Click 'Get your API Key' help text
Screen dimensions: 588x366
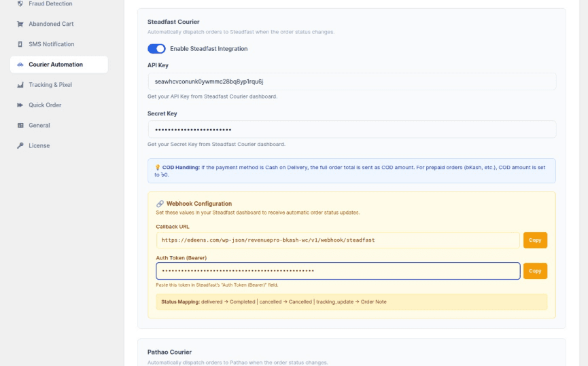(x=212, y=96)
